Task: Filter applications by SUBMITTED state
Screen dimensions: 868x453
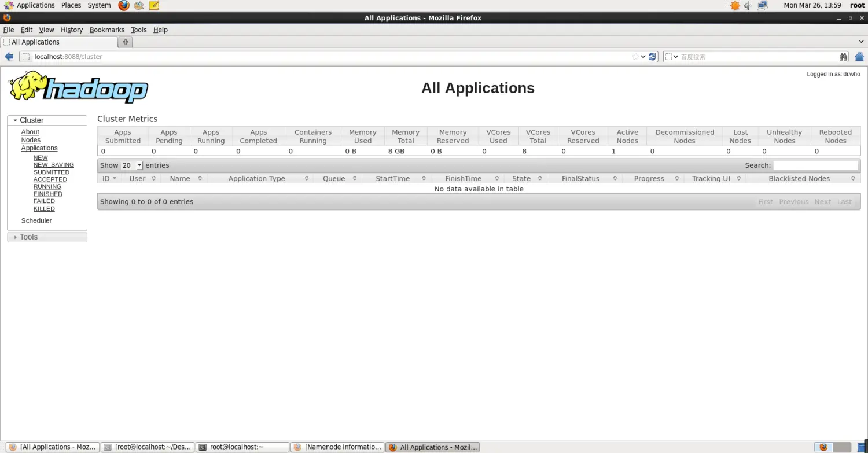Action: [52, 172]
